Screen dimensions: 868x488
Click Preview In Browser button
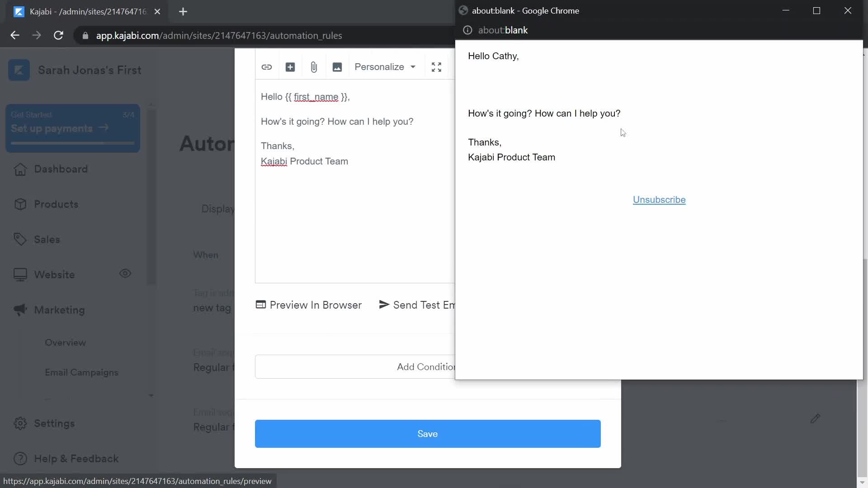[x=309, y=305]
